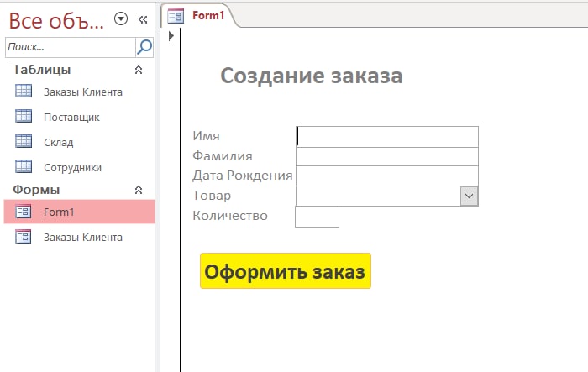Viewport: 588px width, 372px height.
Task: Collapse the Таблицы group chevron
Action: click(x=139, y=70)
